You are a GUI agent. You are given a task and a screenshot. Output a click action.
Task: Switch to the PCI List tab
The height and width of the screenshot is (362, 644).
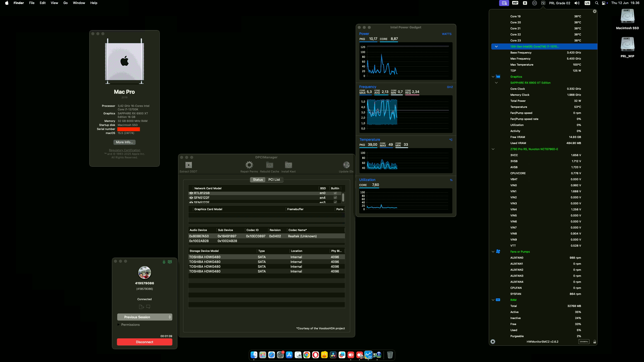(274, 179)
